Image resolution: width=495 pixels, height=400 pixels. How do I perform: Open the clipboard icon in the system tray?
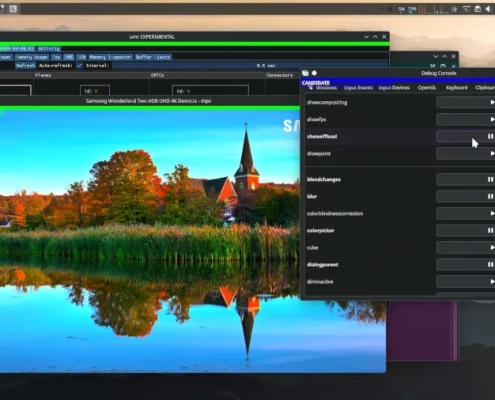tap(477, 9)
